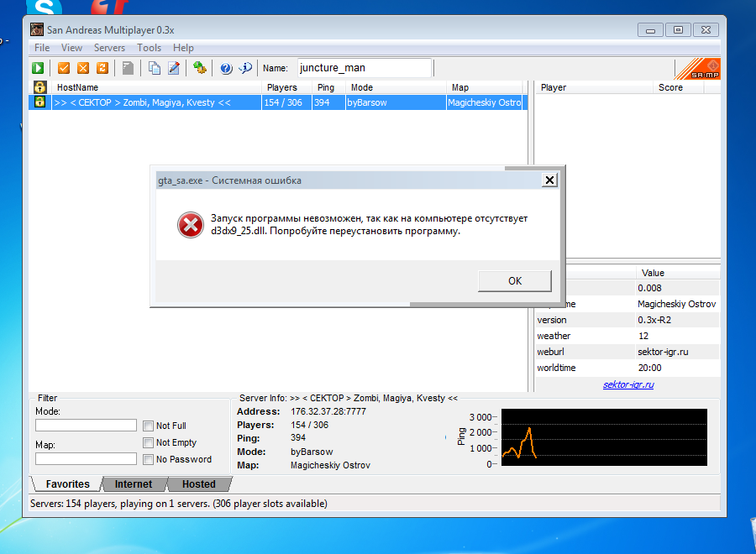Click the Magicheskiy Ostro map cell in the server row
This screenshot has height=554, width=756.
tap(485, 102)
